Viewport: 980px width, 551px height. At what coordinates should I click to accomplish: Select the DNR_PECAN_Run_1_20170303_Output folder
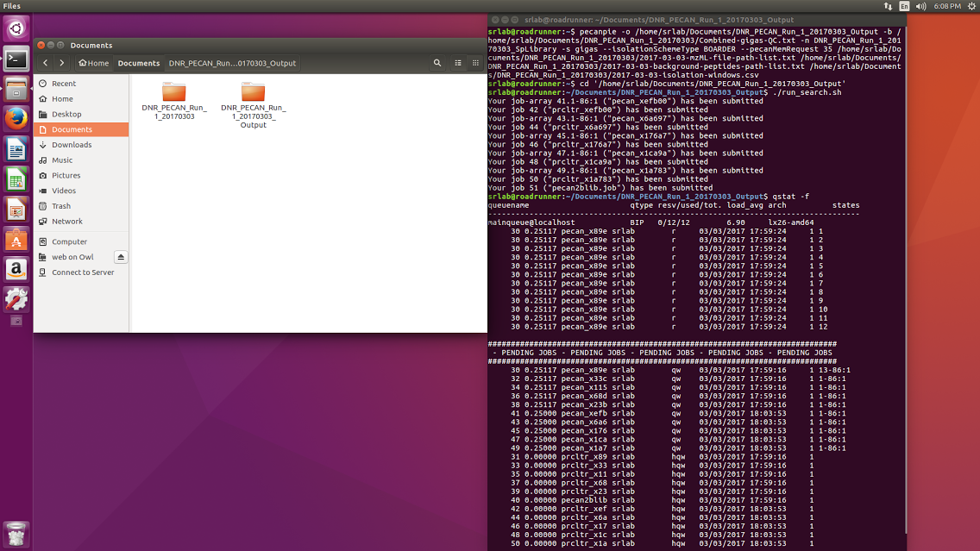coord(253,105)
